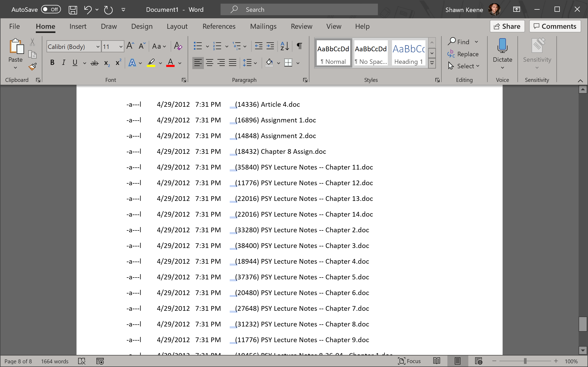Collapse the ribbon
This screenshot has height=367, width=588.
[580, 81]
